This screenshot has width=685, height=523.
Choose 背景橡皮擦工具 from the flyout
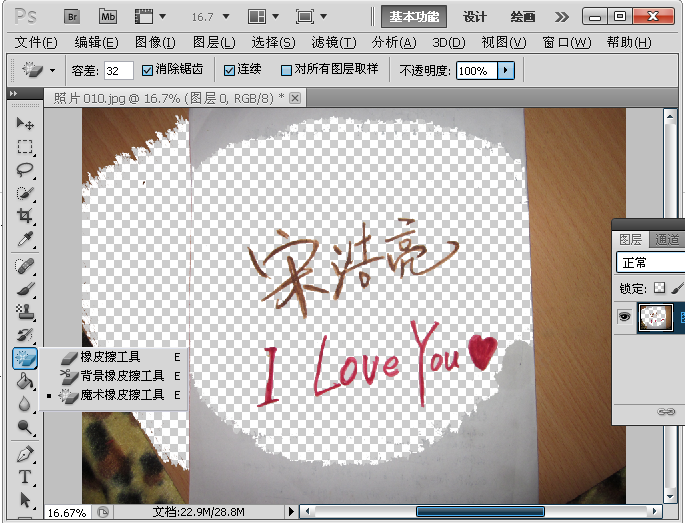[x=122, y=376]
